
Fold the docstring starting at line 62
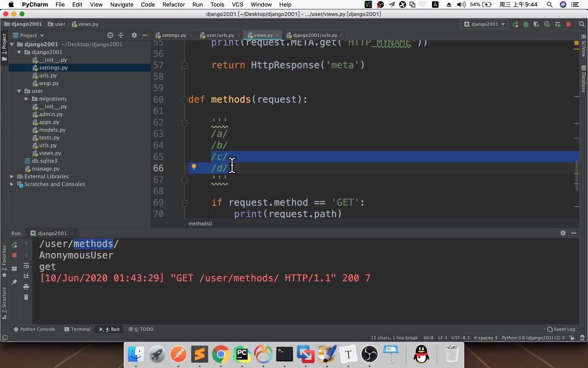tap(185, 122)
